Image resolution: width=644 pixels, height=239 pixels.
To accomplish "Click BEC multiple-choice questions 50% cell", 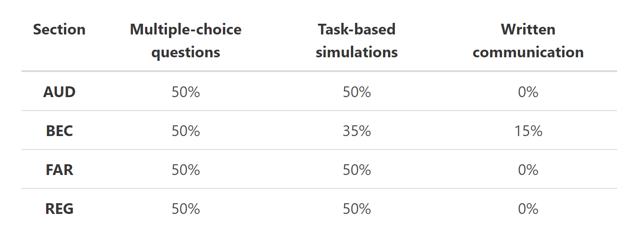I will click(x=186, y=131).
